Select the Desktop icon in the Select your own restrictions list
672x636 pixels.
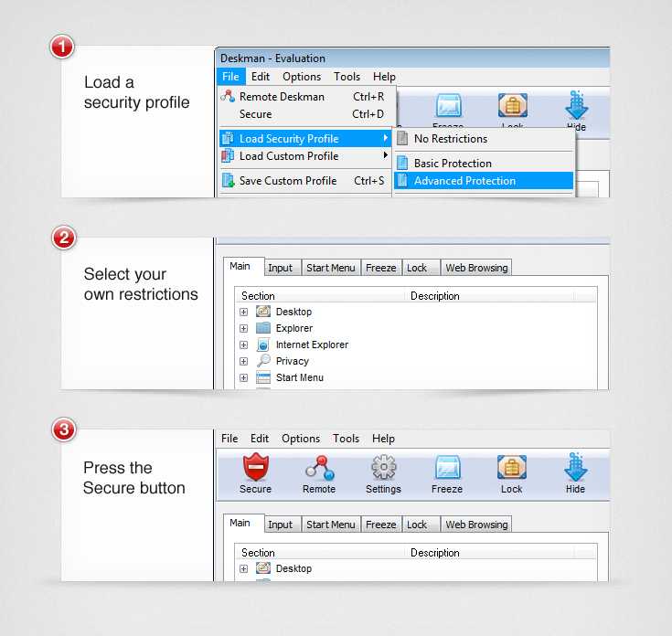coord(263,312)
